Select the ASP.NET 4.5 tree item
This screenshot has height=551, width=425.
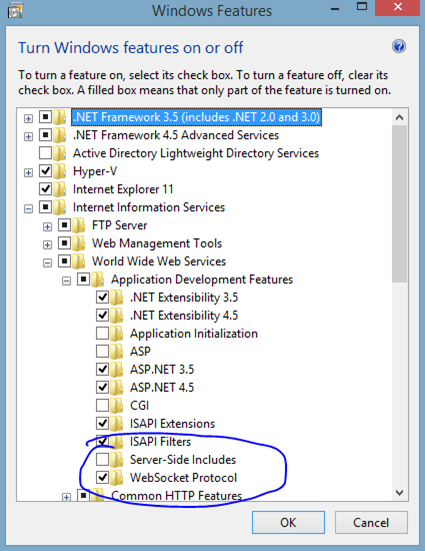[x=162, y=387]
